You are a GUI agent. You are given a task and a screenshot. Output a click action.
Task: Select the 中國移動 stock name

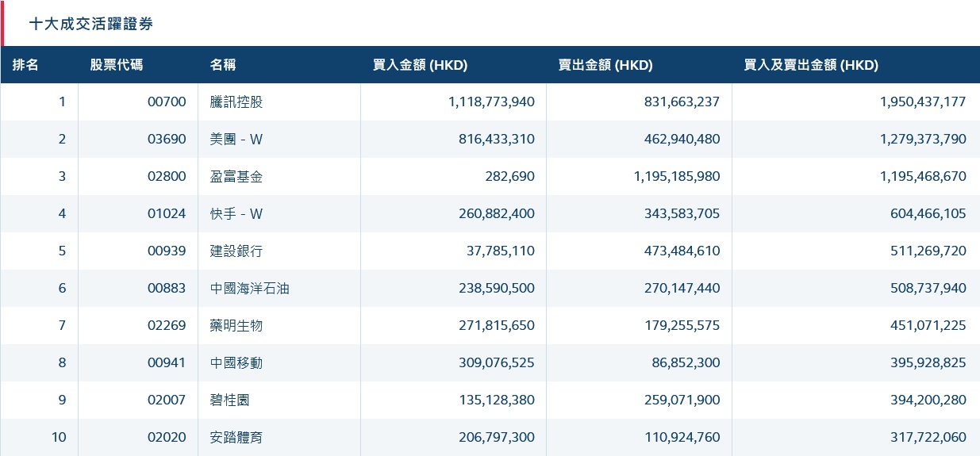(x=236, y=362)
